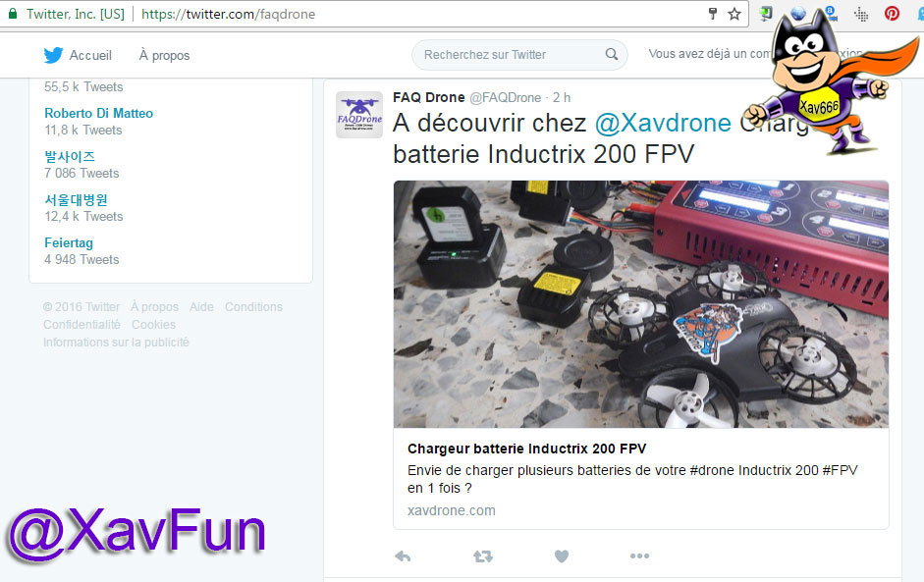
Task: Select the twitter.com/faqdrone address bar URL
Action: click(x=228, y=14)
